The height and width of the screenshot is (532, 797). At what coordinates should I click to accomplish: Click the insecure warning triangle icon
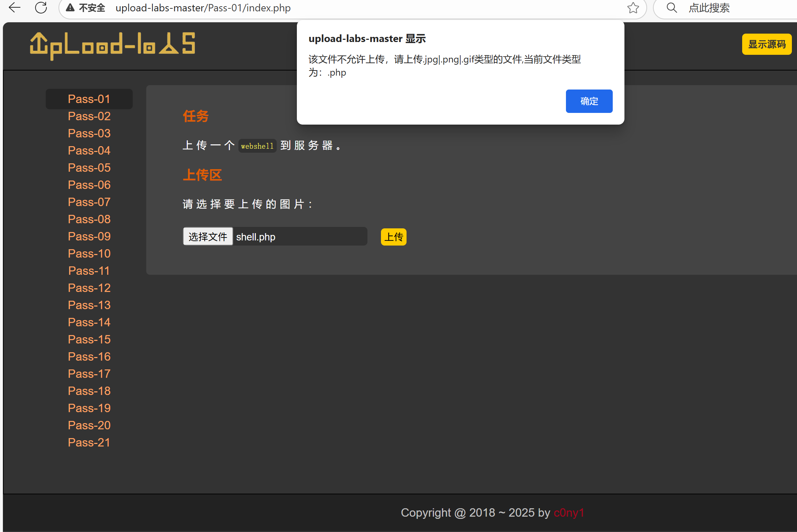coord(70,8)
